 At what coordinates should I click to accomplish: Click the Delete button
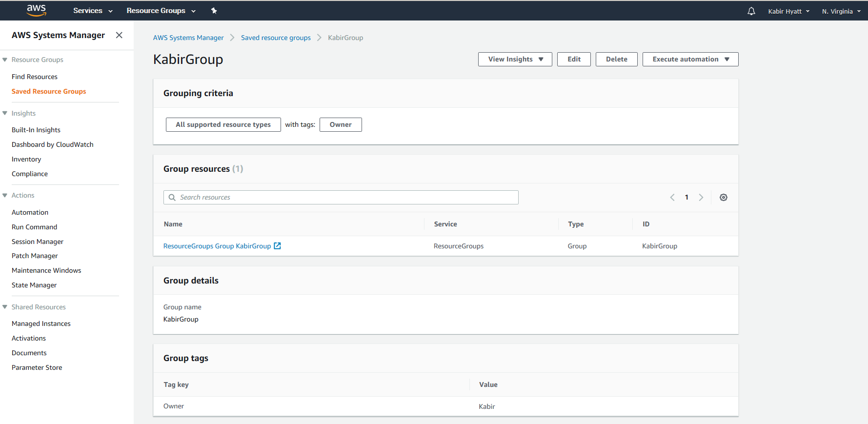click(617, 59)
